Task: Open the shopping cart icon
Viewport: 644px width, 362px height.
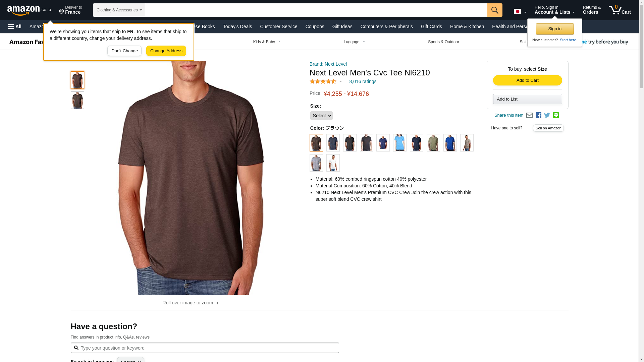Action: coord(620,10)
